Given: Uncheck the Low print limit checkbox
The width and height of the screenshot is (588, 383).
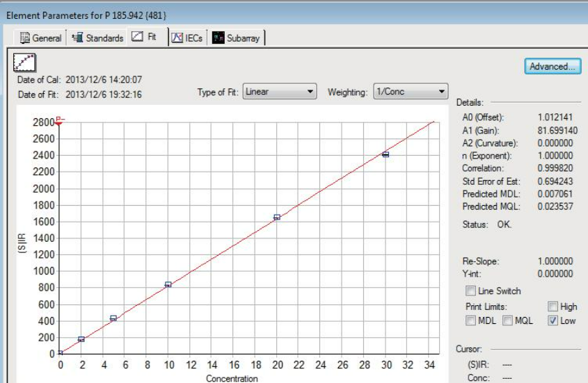Looking at the screenshot, I should pyautogui.click(x=553, y=320).
